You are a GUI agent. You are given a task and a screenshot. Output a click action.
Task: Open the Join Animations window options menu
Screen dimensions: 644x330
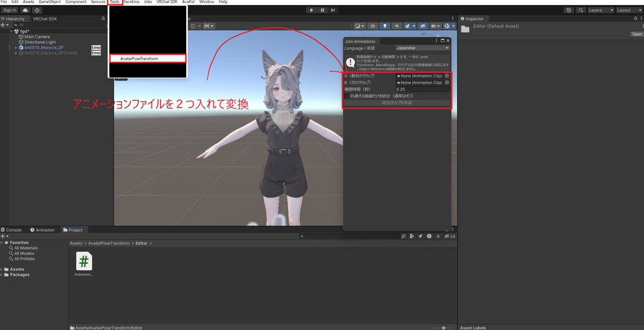click(436, 41)
